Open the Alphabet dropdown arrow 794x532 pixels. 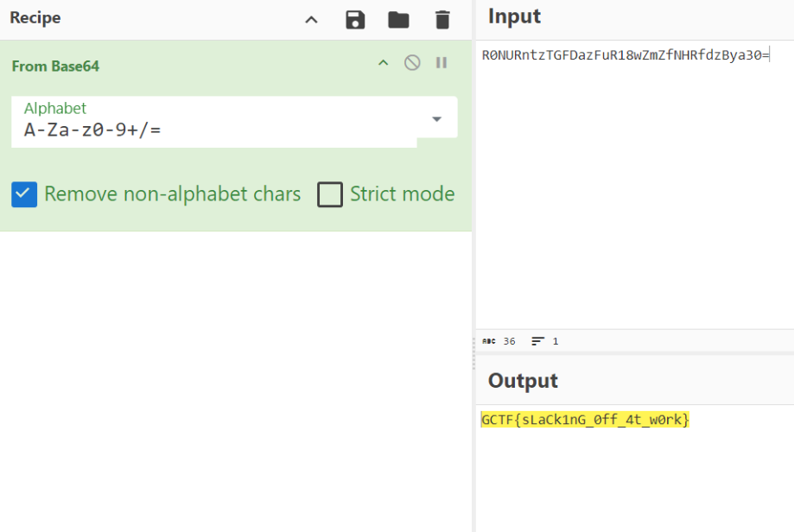coord(436,119)
